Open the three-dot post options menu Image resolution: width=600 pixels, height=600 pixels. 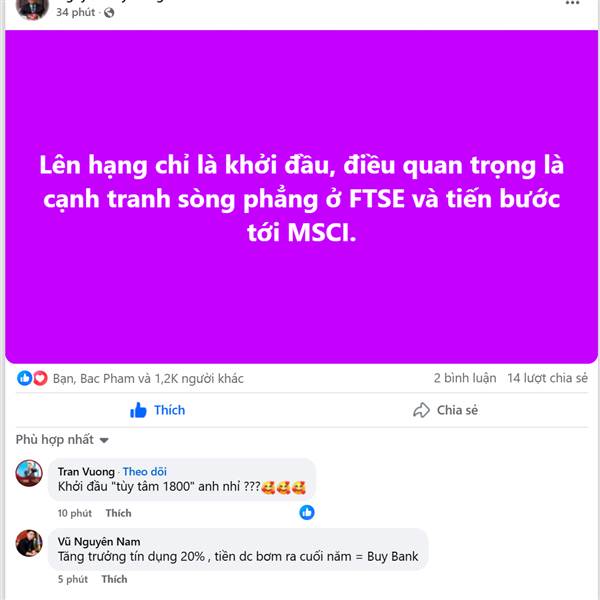[572, 3]
